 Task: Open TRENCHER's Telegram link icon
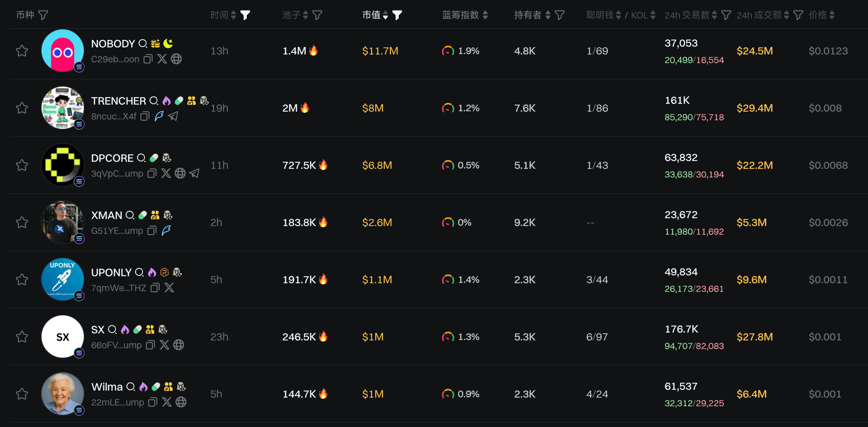173,116
